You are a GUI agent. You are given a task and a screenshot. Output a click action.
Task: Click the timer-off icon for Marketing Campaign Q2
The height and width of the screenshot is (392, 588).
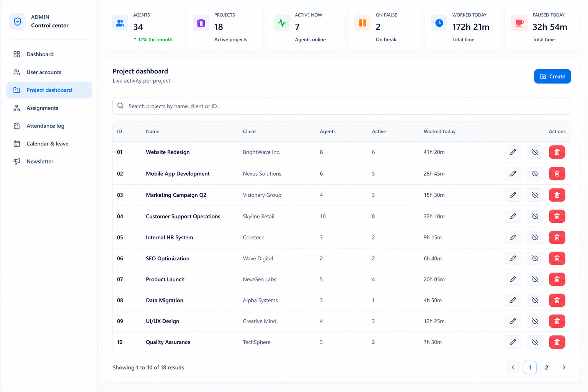[535, 195]
